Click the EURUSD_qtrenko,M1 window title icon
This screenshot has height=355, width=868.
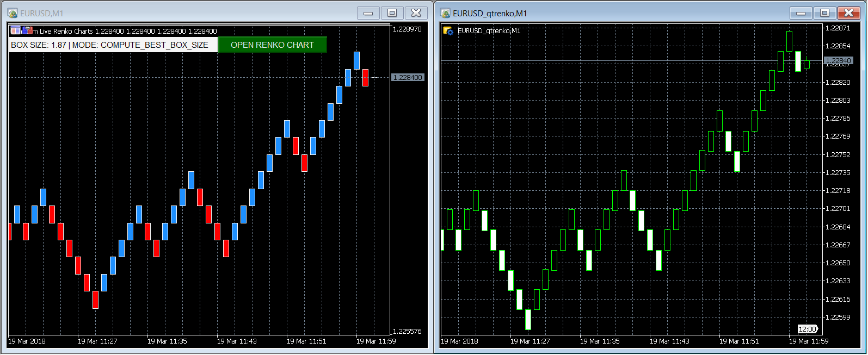click(445, 13)
